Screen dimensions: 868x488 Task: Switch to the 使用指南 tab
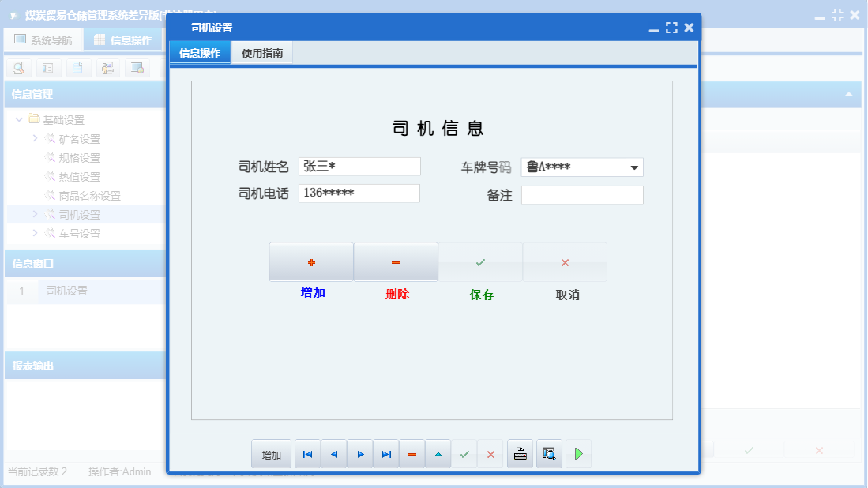[261, 52]
